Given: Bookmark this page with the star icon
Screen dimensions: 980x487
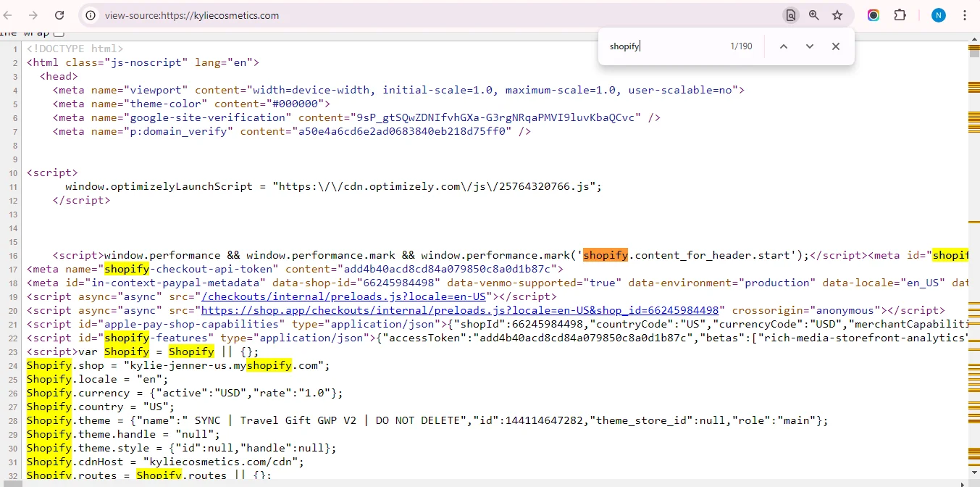Looking at the screenshot, I should [837, 14].
